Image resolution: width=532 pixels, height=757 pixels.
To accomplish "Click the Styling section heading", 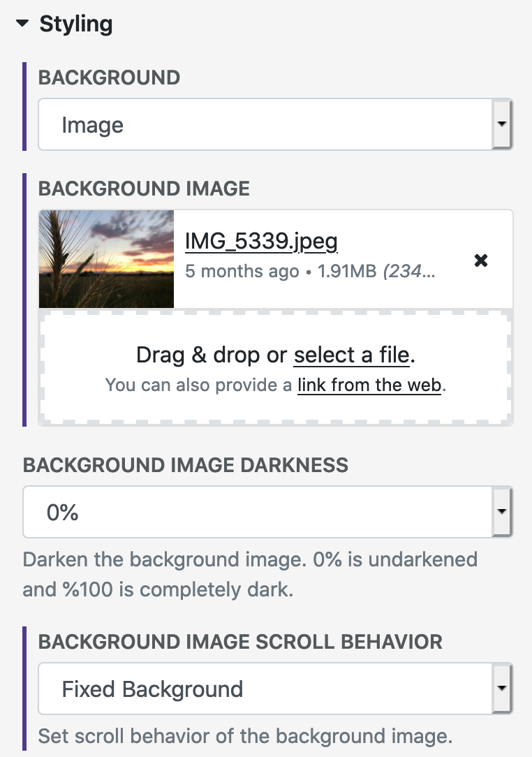I will (76, 24).
